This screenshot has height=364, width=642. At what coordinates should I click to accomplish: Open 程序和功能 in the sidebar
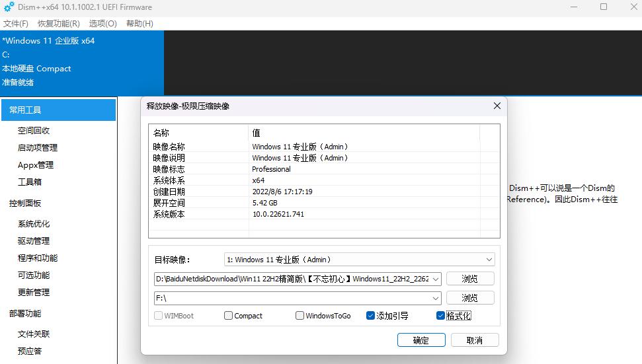[x=37, y=258]
